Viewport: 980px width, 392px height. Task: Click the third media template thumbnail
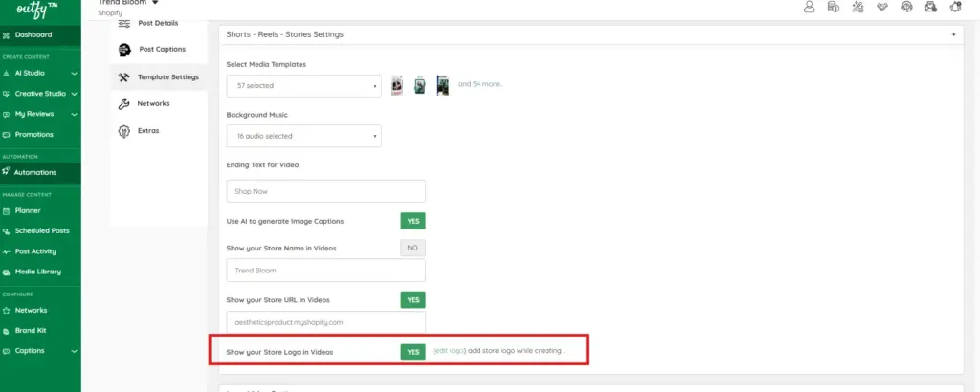click(x=442, y=85)
